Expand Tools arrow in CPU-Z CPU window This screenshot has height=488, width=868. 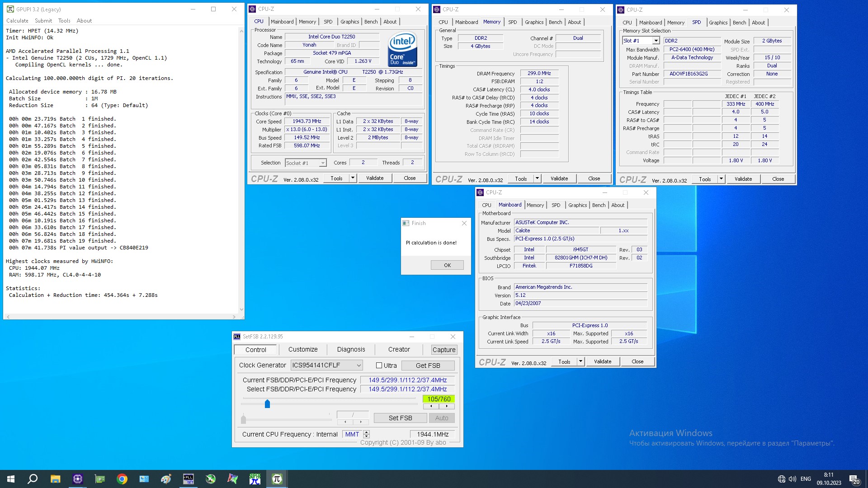click(353, 178)
